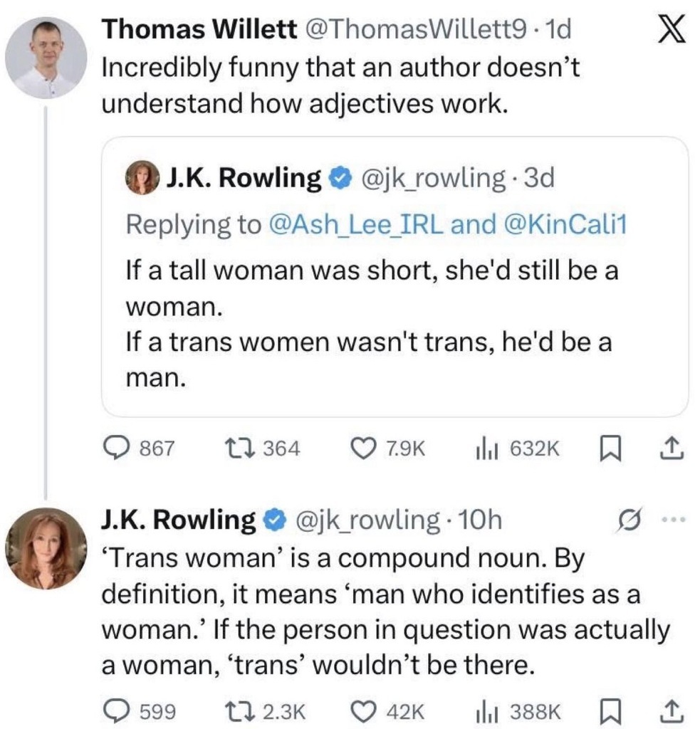
Task: Open the @Ash_Lee_IRL mention link
Action: [355, 224]
